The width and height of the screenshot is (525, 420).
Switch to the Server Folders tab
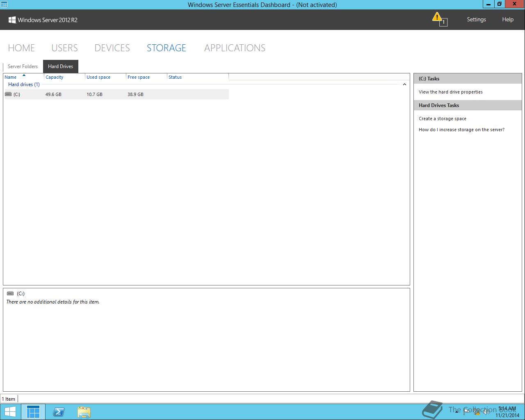23,66
